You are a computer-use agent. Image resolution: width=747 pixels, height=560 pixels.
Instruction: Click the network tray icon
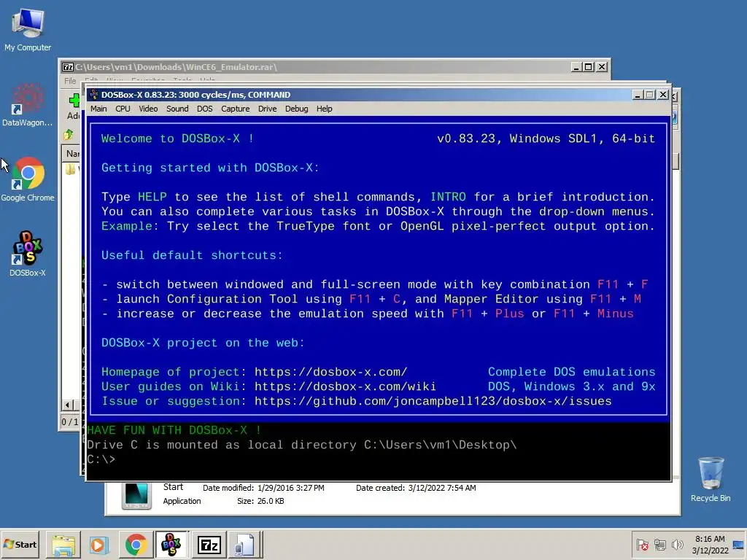click(x=659, y=544)
